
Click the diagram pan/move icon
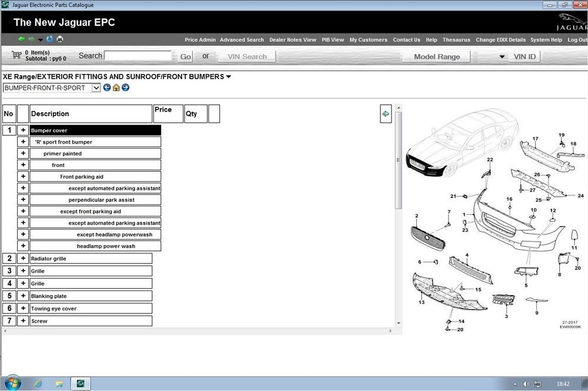386,113
